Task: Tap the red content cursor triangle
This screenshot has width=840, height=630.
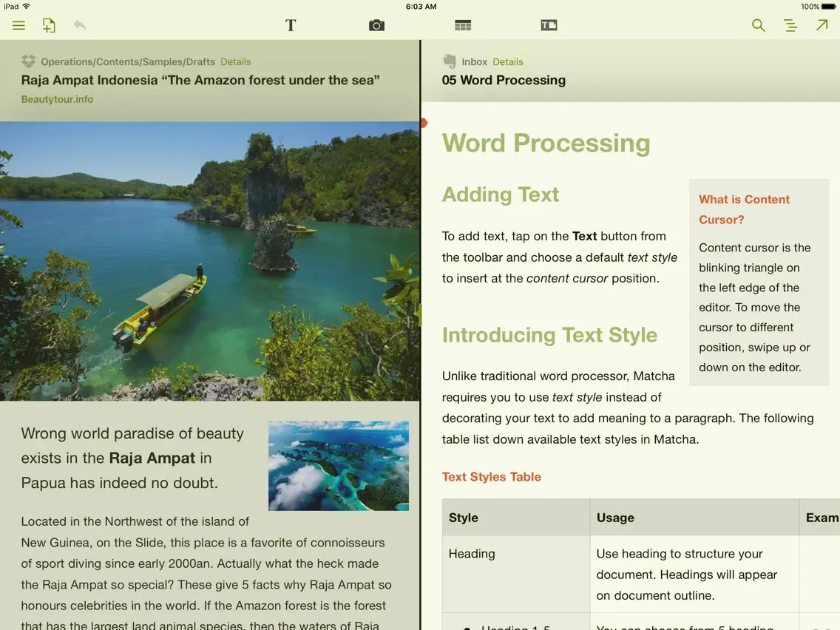Action: coord(424,123)
